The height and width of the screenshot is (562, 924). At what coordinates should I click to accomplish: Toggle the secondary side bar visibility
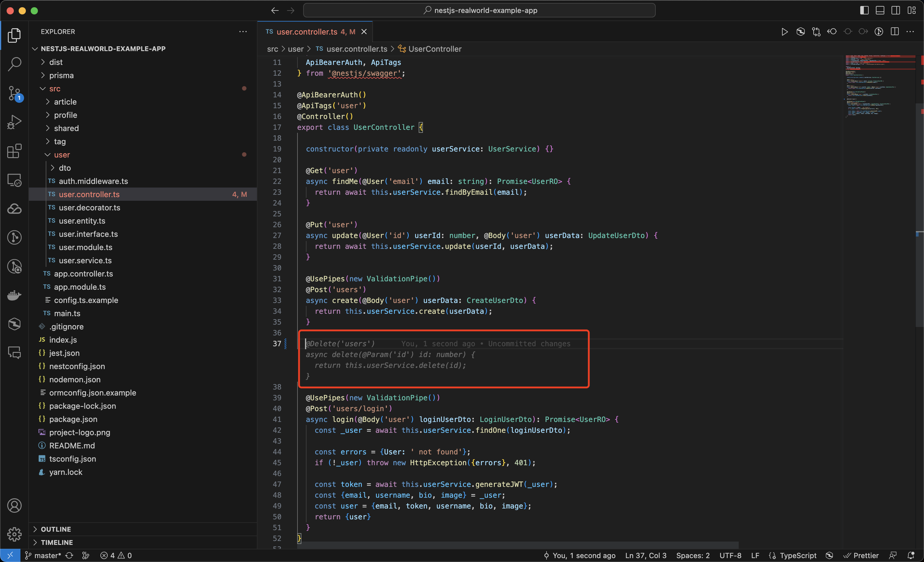895,11
